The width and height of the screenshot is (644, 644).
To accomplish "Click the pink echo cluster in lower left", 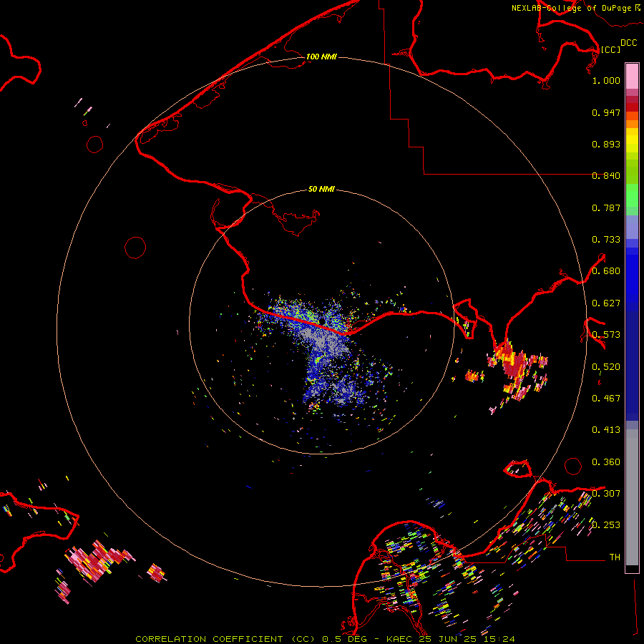I will (x=99, y=560).
